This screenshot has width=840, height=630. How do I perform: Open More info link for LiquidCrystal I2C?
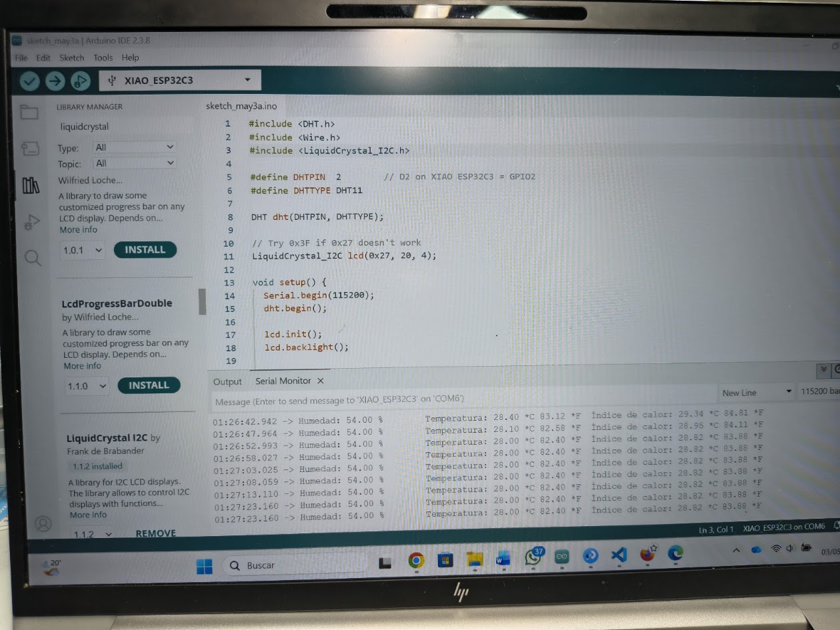tap(88, 515)
